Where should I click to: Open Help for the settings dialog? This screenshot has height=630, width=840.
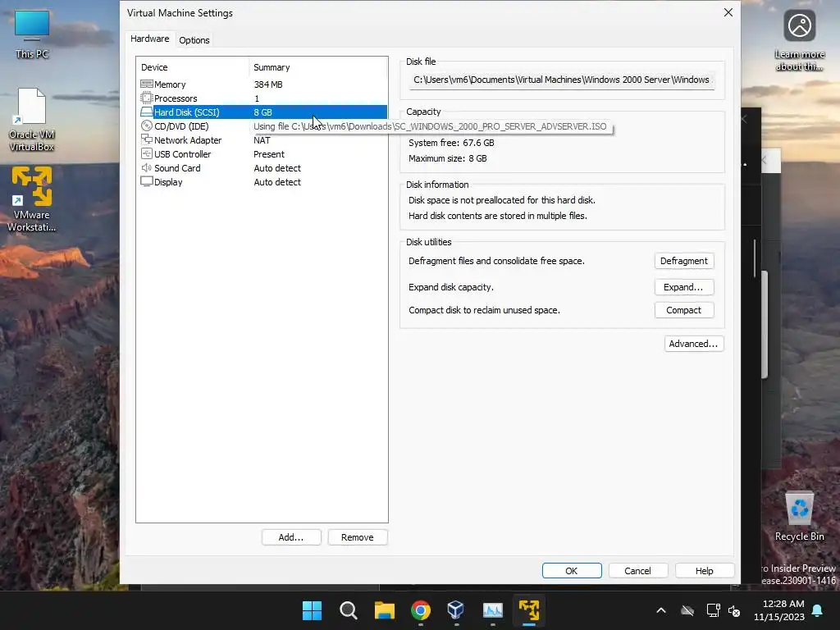coord(705,571)
